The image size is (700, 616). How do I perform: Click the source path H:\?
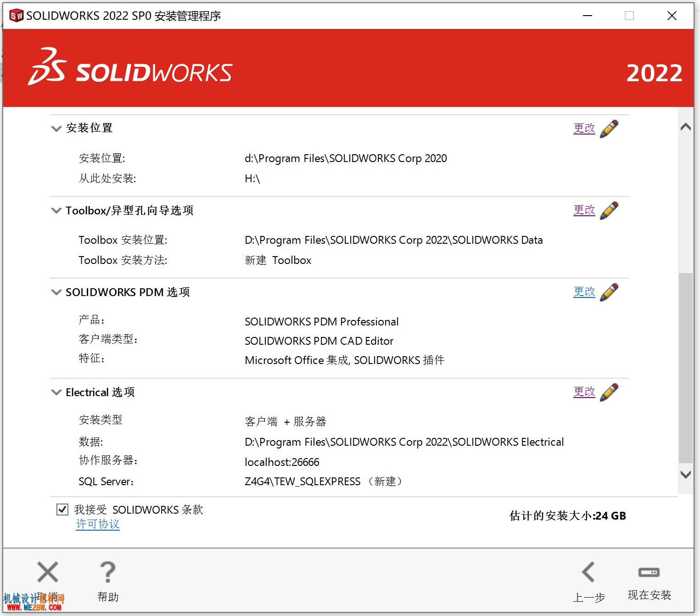tap(252, 179)
